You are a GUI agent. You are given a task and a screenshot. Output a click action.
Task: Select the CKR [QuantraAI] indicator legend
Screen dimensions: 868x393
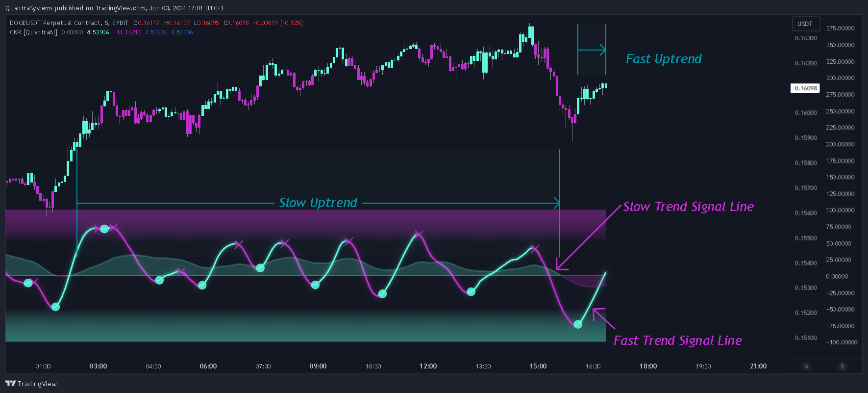[33, 32]
